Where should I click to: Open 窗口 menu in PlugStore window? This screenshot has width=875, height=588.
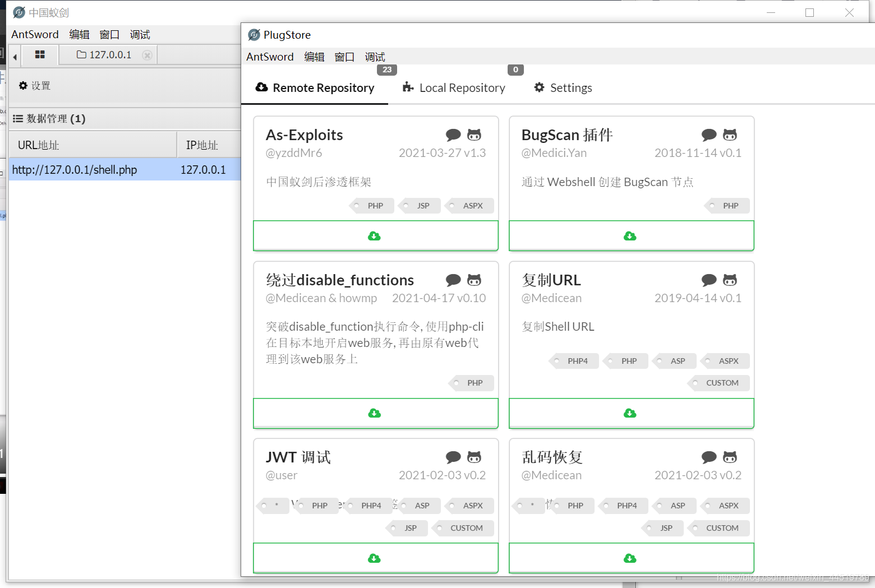[344, 57]
